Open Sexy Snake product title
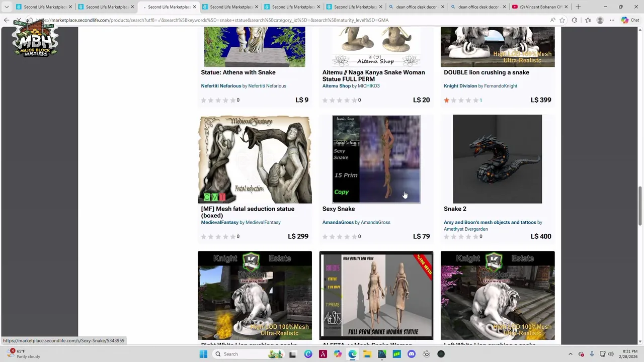 [x=338, y=209]
